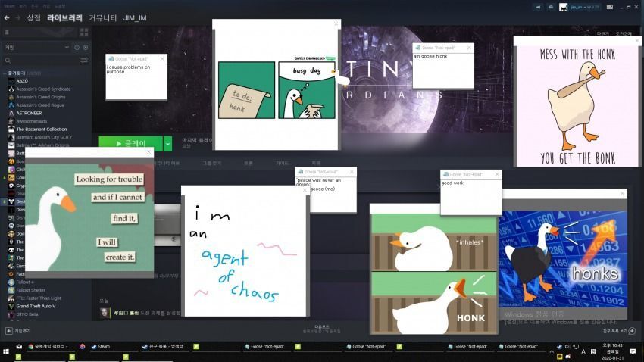Close the 'i cause problems on purpose' note

pos(162,58)
